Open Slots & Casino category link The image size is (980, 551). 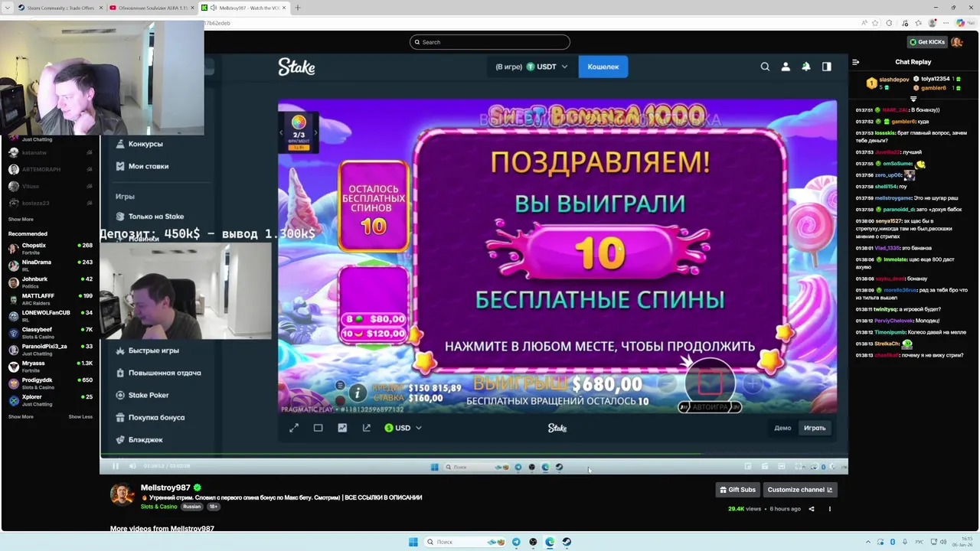pyautogui.click(x=158, y=507)
